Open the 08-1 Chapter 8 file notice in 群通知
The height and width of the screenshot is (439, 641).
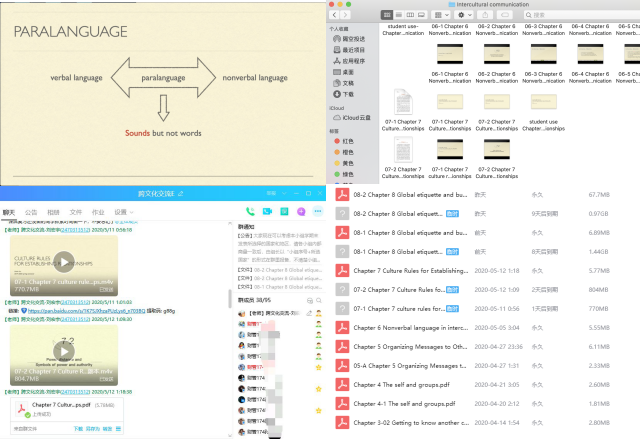click(280, 287)
